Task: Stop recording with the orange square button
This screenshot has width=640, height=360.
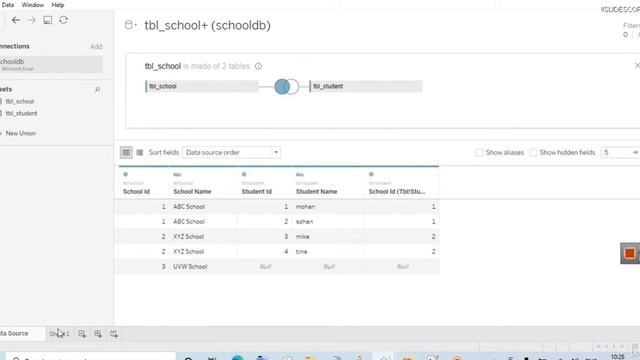Action: click(x=629, y=253)
